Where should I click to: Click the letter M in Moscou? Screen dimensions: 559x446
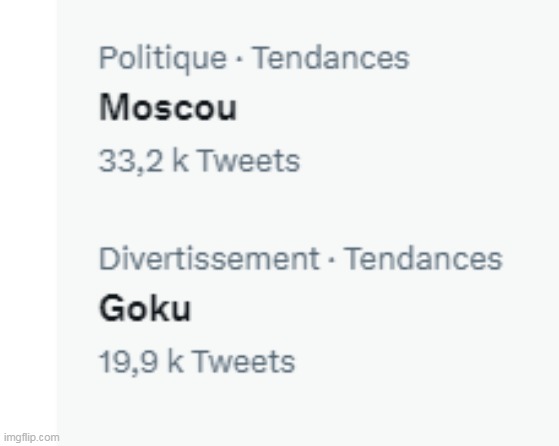point(113,108)
